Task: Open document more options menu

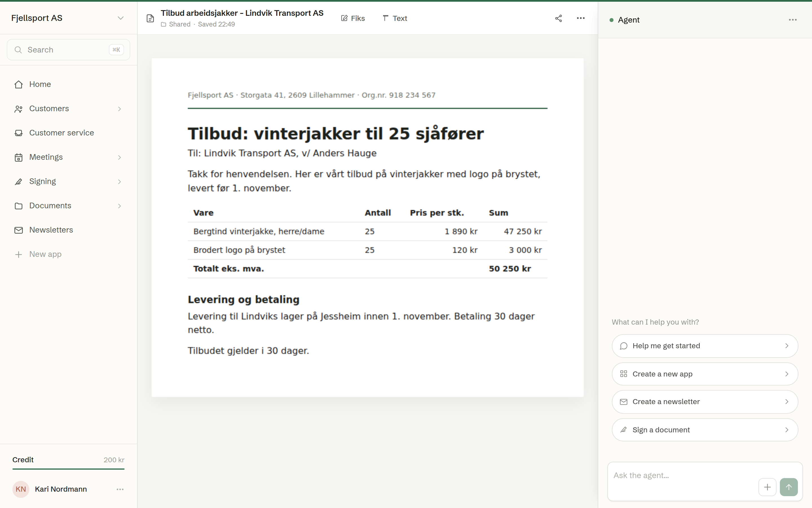Action: click(581, 18)
